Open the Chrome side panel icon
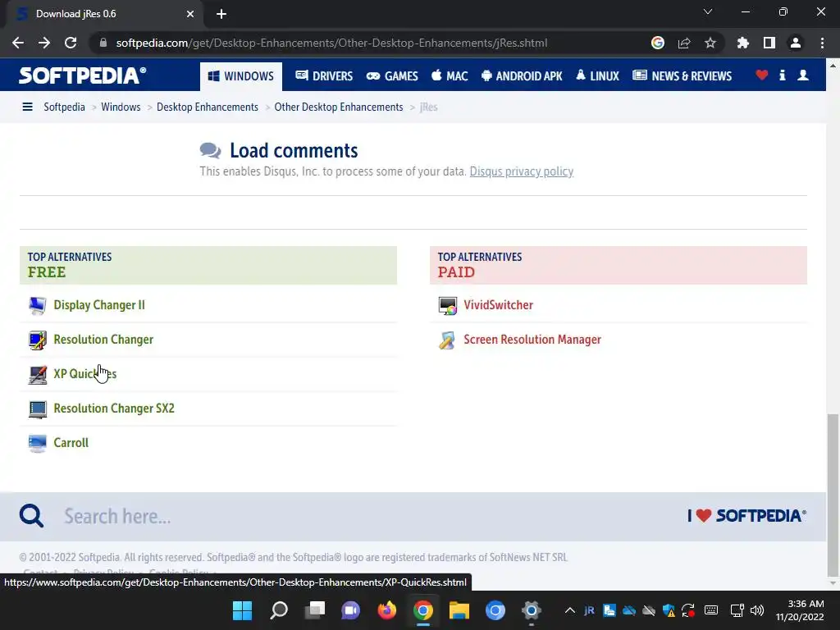Image resolution: width=840 pixels, height=630 pixels. click(769, 43)
